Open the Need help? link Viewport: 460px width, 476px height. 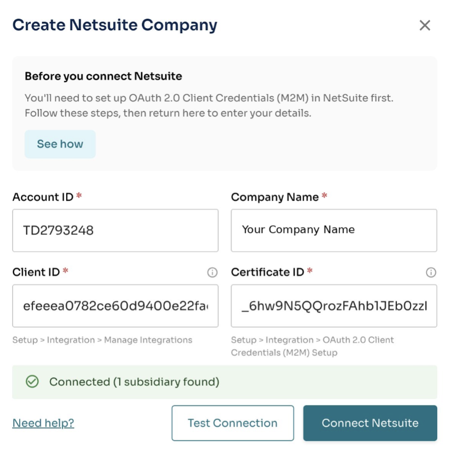pos(43,423)
